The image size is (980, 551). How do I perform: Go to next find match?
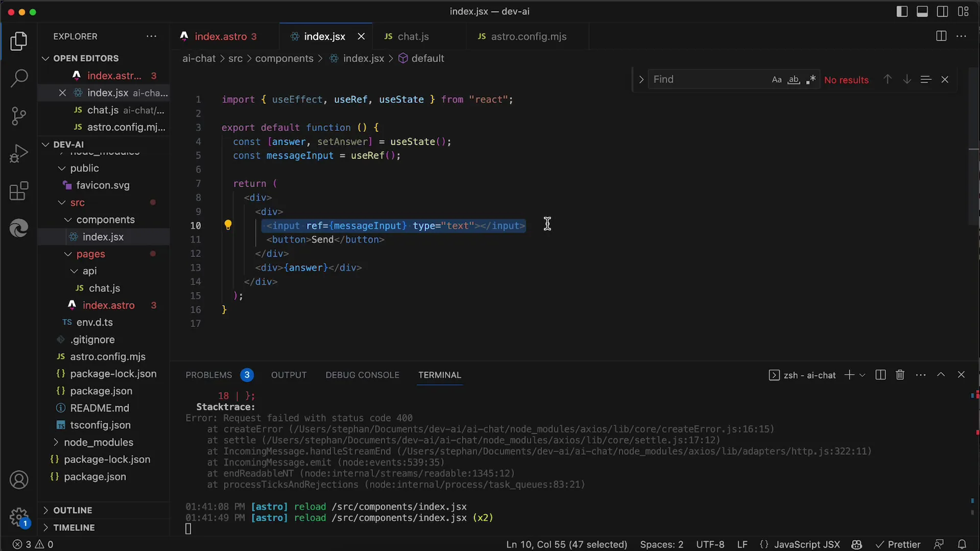(906, 80)
